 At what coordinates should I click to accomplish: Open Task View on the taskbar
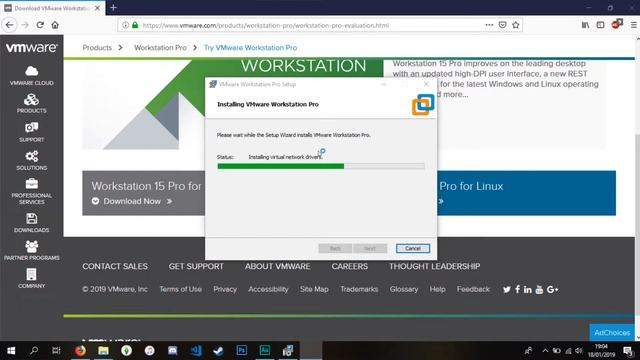click(x=56, y=351)
